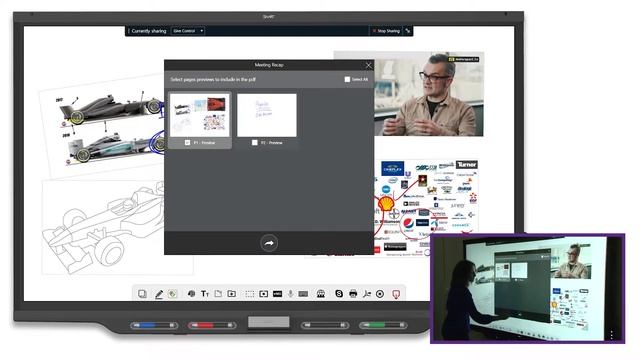Image resolution: width=640 pixels, height=360 pixels.
Task: Pick the green pen on the display tray
Action: point(383,325)
